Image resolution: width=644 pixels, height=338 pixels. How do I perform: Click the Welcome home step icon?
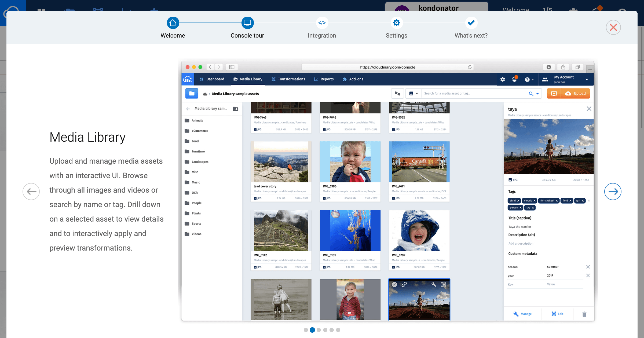173,23
